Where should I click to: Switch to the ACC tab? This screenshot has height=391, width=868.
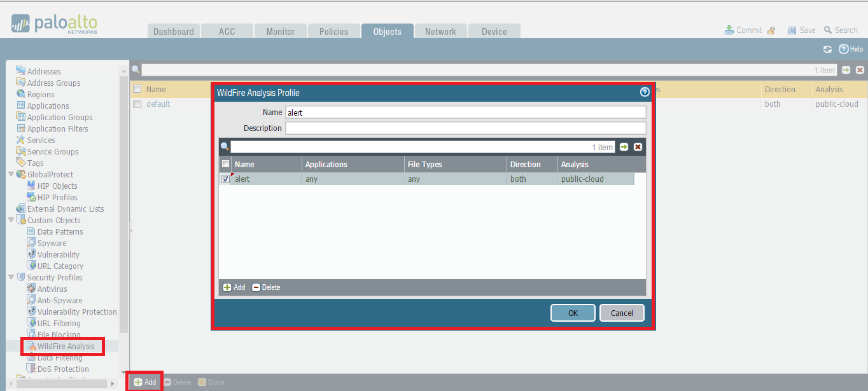(227, 31)
